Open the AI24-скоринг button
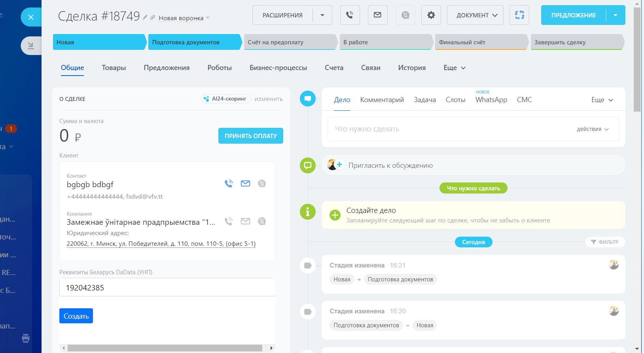Image resolution: width=644 pixels, height=353 pixels. pos(225,99)
